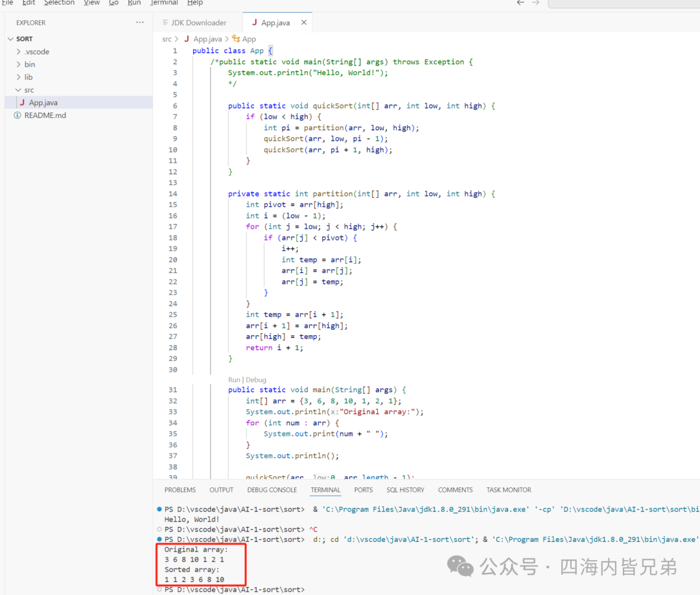This screenshot has height=595, width=700.
Task: Click the 'Sorted array:' terminal output line
Action: click(x=192, y=570)
